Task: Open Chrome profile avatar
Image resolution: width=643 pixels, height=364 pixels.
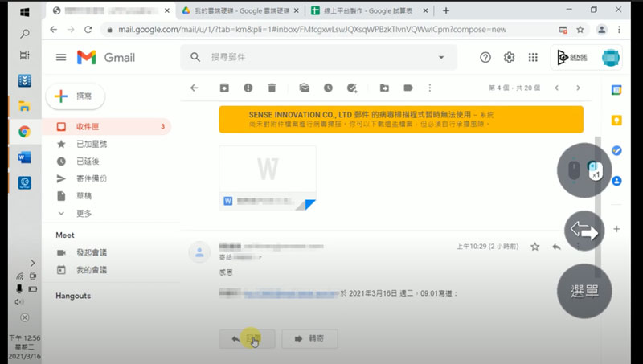Action: (x=601, y=30)
